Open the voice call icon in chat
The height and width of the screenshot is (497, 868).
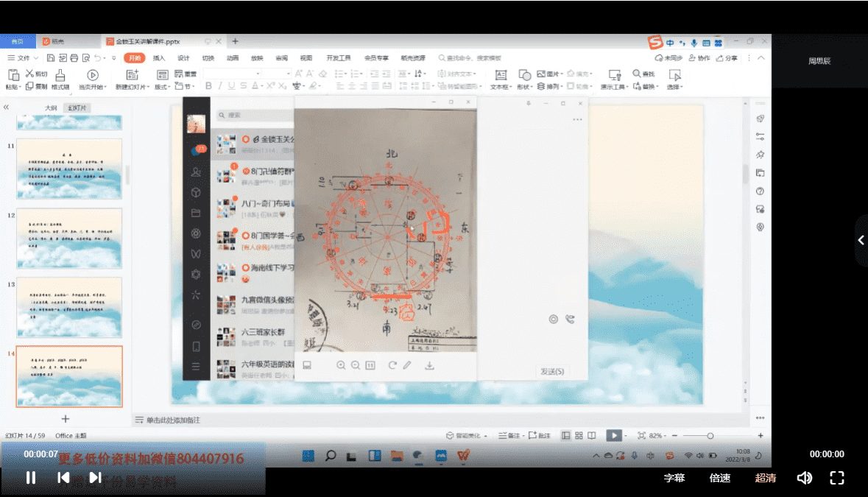569,319
